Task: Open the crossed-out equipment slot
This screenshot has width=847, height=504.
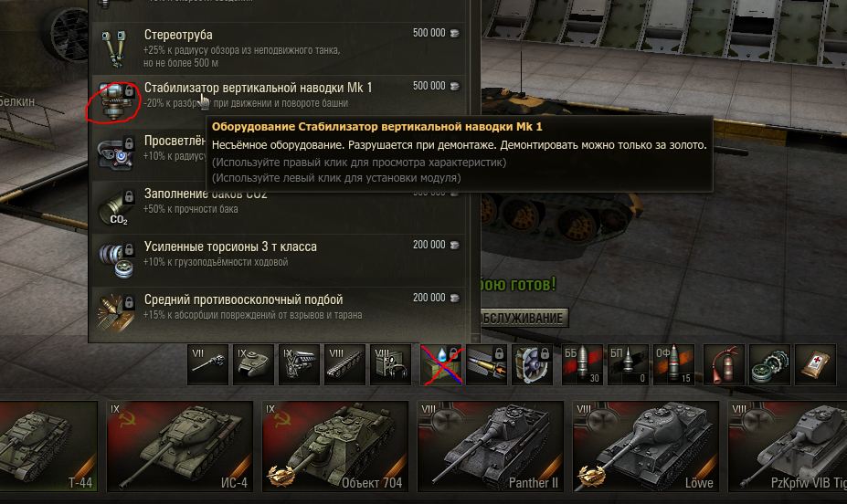Action: (x=441, y=365)
